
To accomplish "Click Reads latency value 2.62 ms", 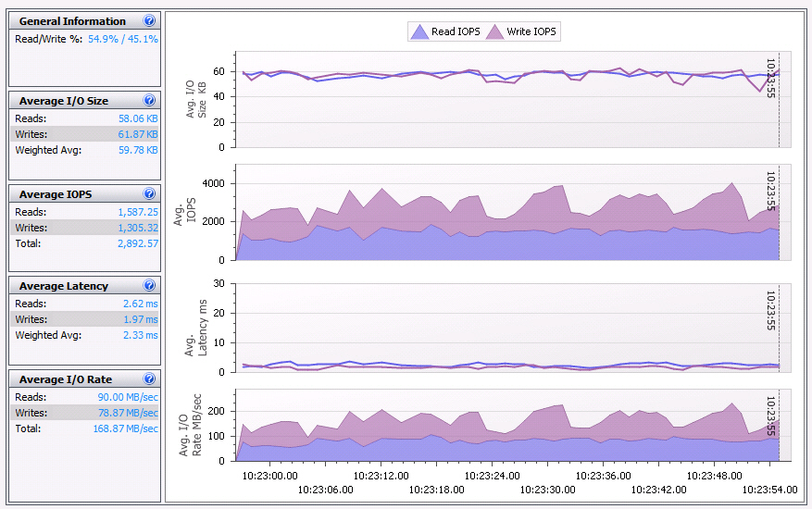I will pos(141,304).
